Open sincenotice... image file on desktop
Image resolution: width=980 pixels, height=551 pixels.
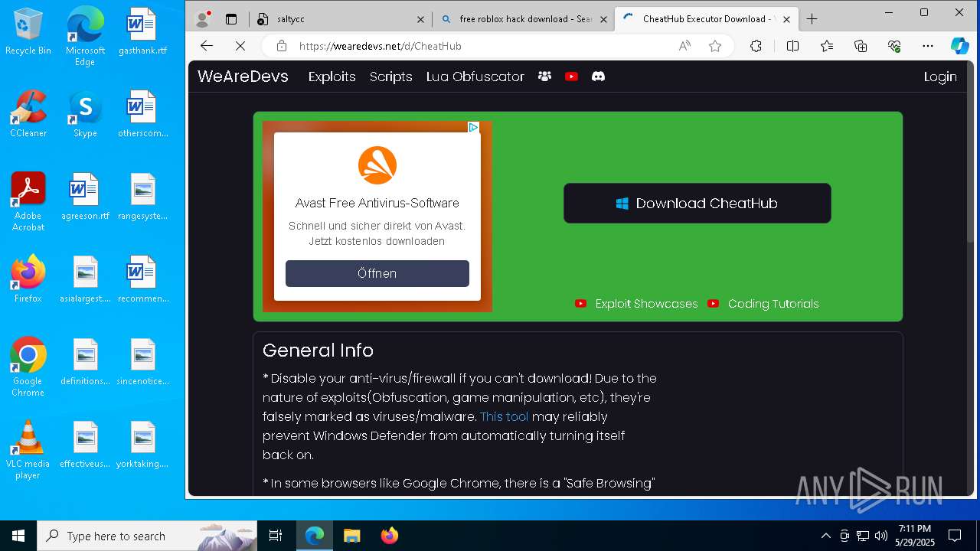coord(142,361)
